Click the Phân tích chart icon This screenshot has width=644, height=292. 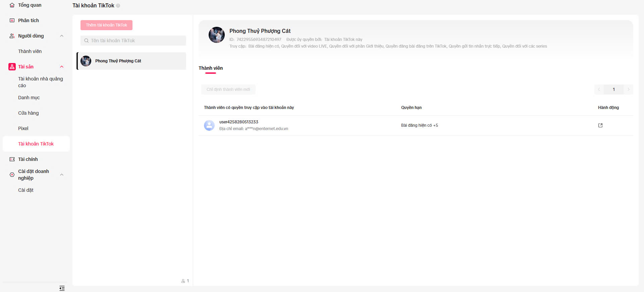pos(12,20)
